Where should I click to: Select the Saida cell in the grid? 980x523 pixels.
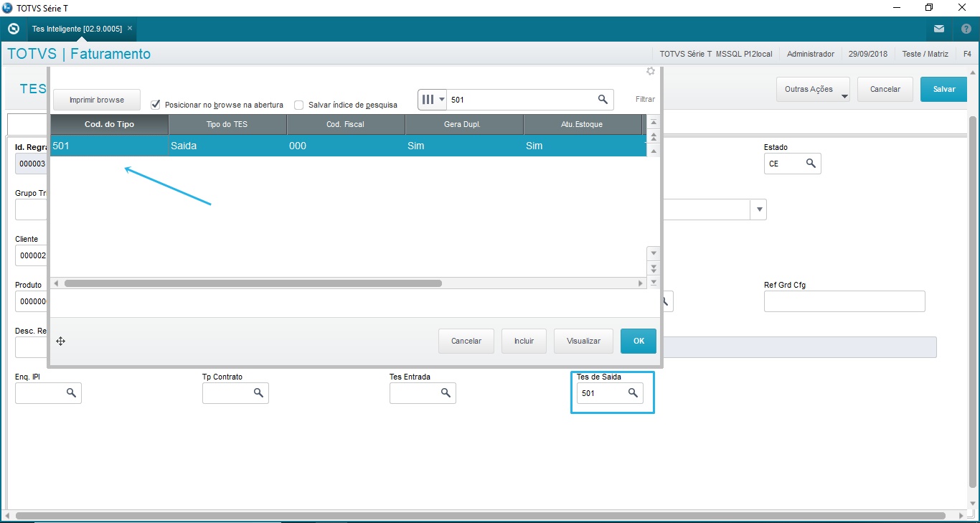(227, 146)
